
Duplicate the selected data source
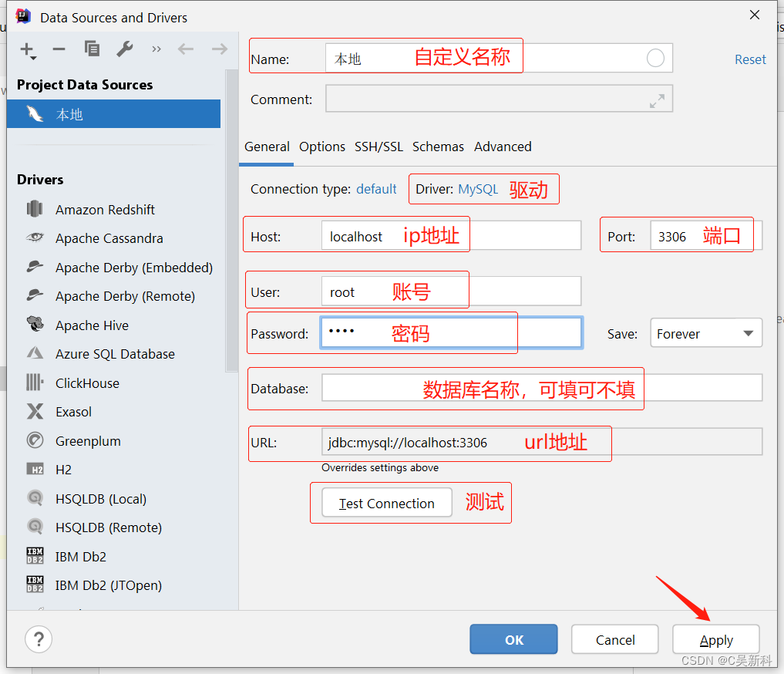[92, 49]
